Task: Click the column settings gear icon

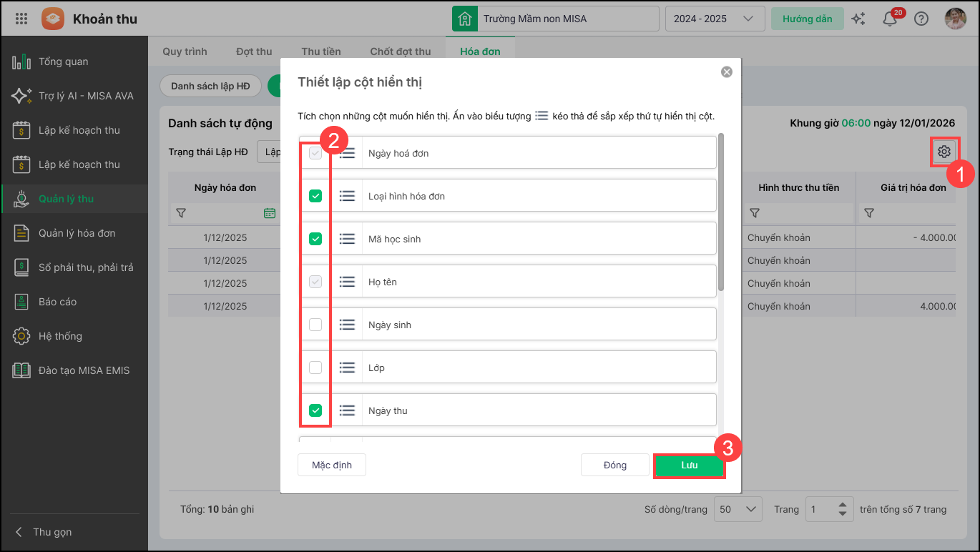Action: (x=944, y=152)
